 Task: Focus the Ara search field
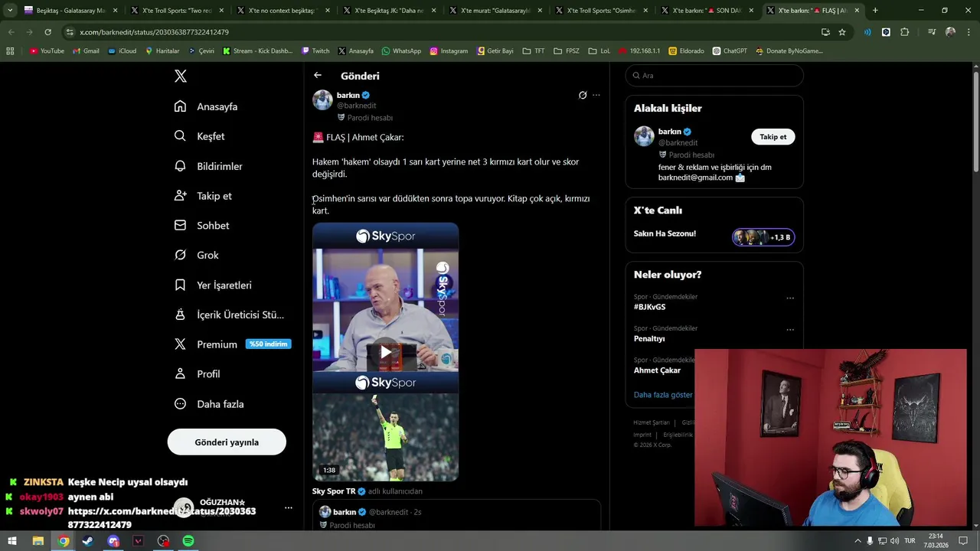pyautogui.click(x=714, y=76)
